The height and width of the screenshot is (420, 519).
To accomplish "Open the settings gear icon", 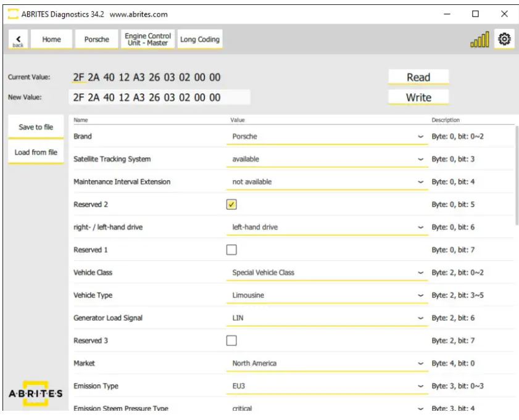I will [504, 39].
